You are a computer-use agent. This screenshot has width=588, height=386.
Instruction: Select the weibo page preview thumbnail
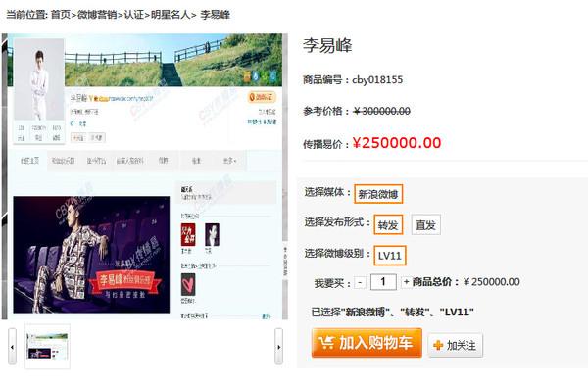pos(47,346)
